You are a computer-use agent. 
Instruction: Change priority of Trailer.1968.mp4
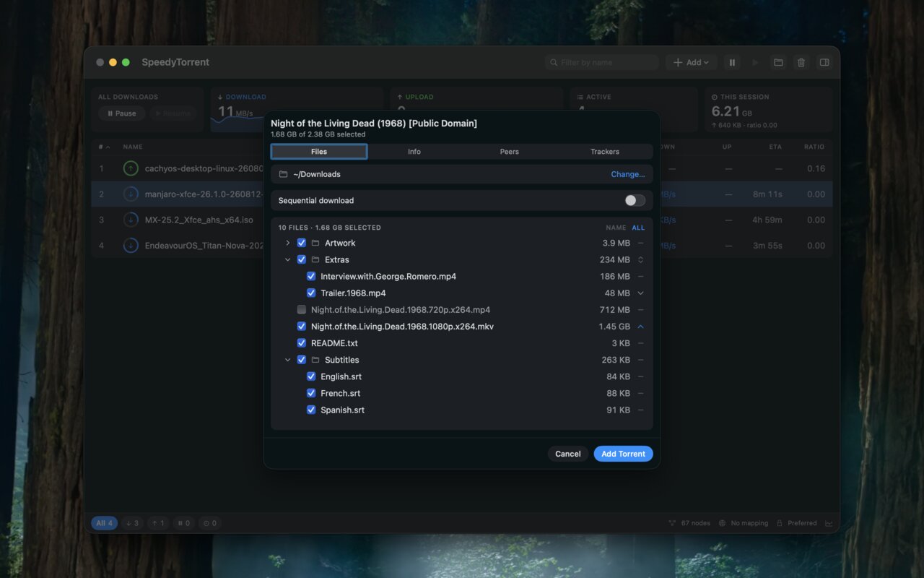[x=640, y=293]
